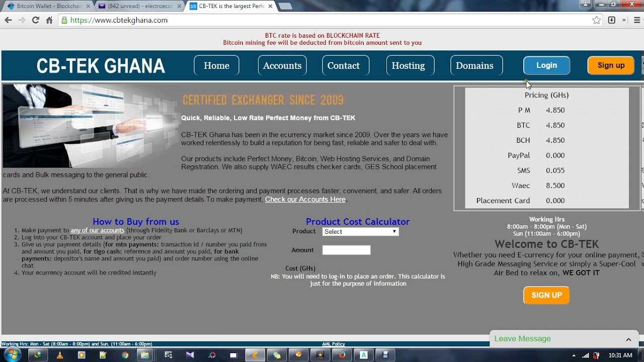644x362 pixels.
Task: Click the large orange SIGN UP button
Action: tap(546, 295)
